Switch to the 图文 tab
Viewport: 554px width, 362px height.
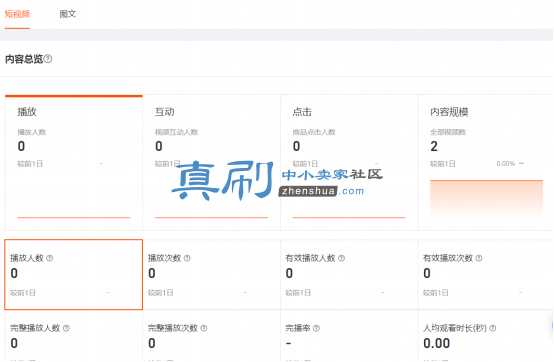[x=68, y=14]
